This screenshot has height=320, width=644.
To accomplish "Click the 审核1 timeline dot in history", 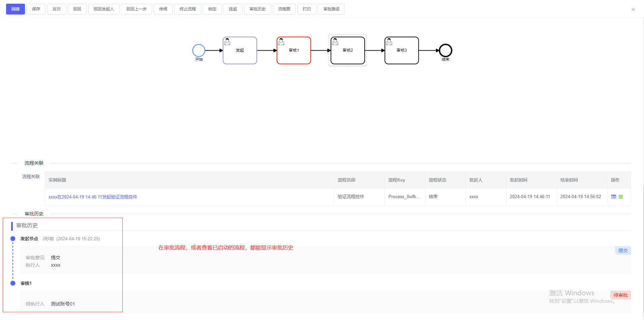I will (x=13, y=283).
